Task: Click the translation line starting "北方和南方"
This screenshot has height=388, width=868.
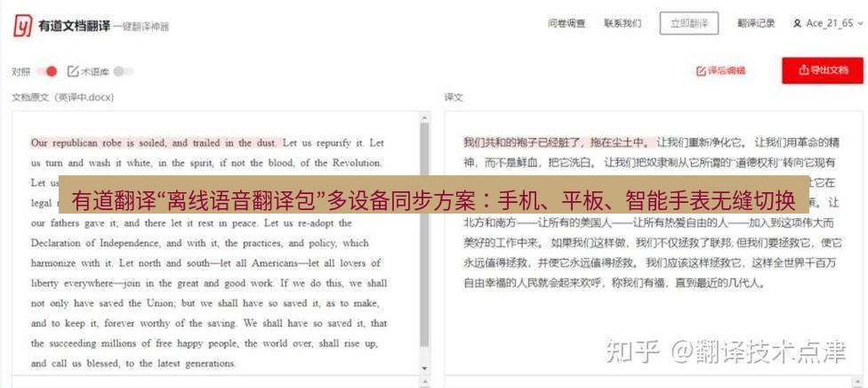Action: click(x=648, y=223)
